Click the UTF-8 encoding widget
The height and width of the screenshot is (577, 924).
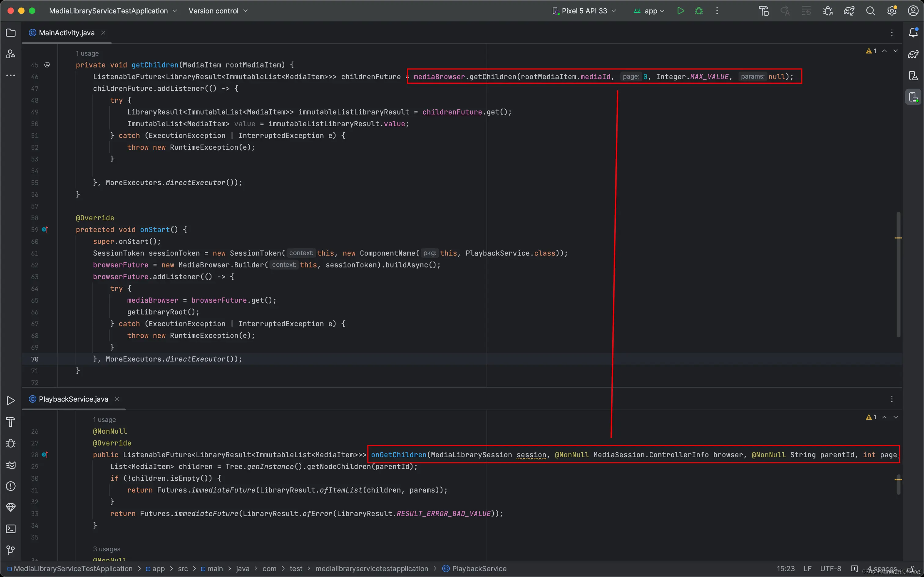coord(830,569)
